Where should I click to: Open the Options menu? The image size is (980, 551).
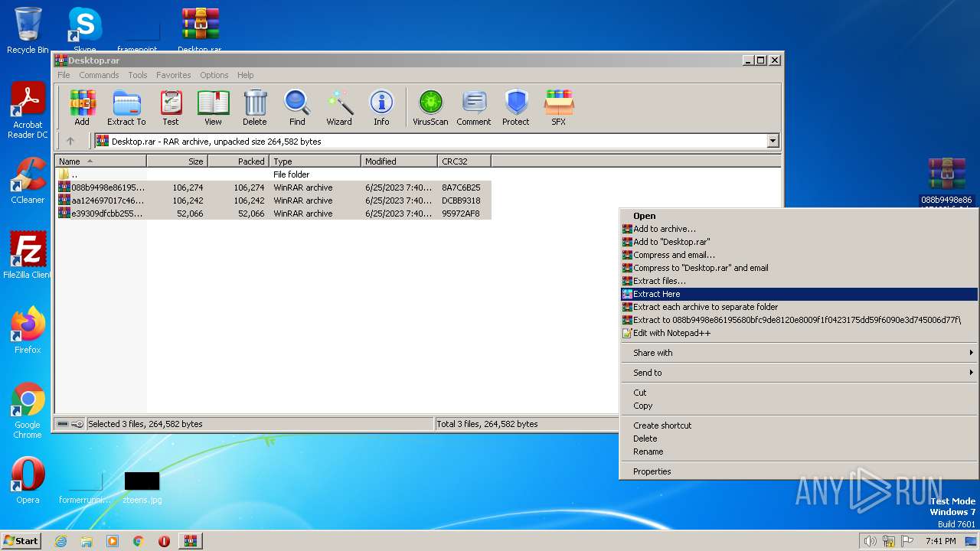coord(214,75)
